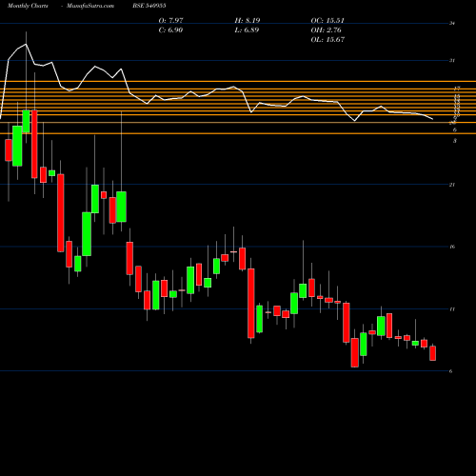The width and height of the screenshot is (476, 476).
Task: Select the price axis label "16"
Action: pyautogui.click(x=452, y=247)
